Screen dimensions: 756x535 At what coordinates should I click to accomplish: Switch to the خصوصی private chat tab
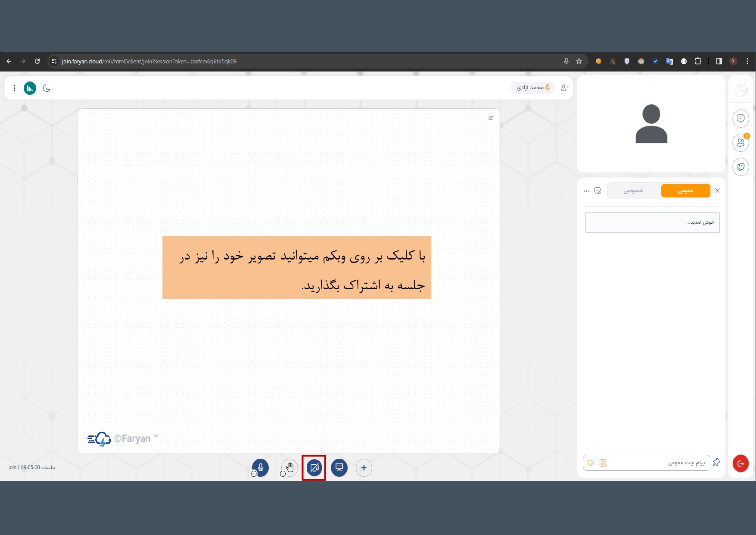pos(633,191)
